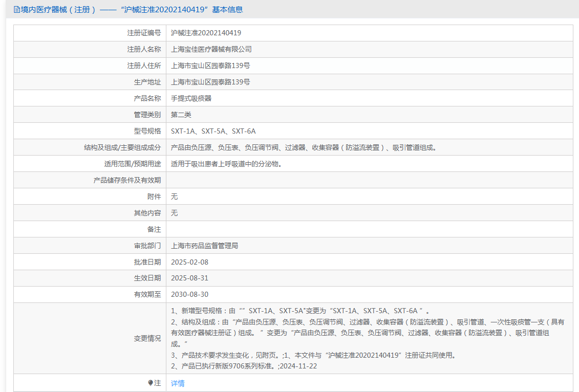Click the 附件 value 无
Screen dimensions: 579x392
(174, 197)
